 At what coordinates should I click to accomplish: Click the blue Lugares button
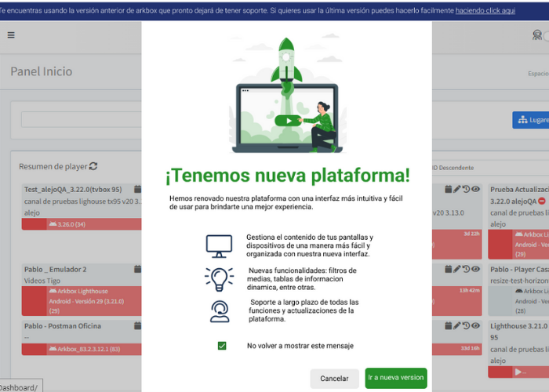(531, 120)
